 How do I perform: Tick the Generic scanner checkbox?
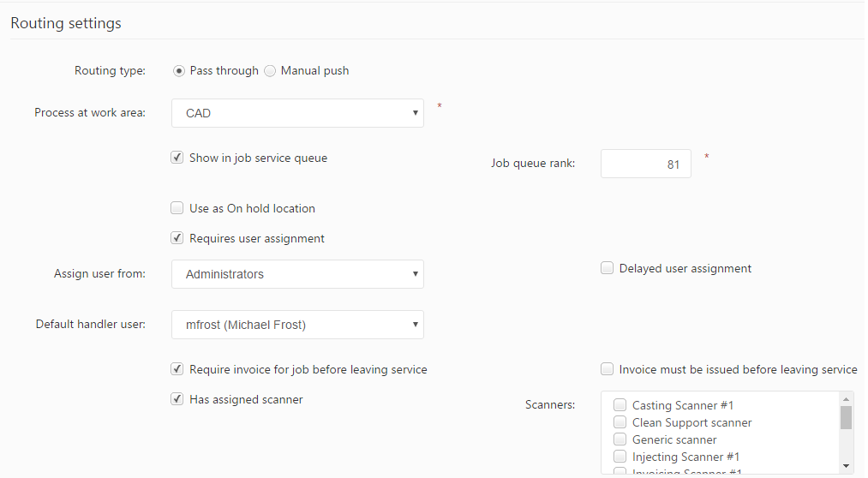coord(620,440)
